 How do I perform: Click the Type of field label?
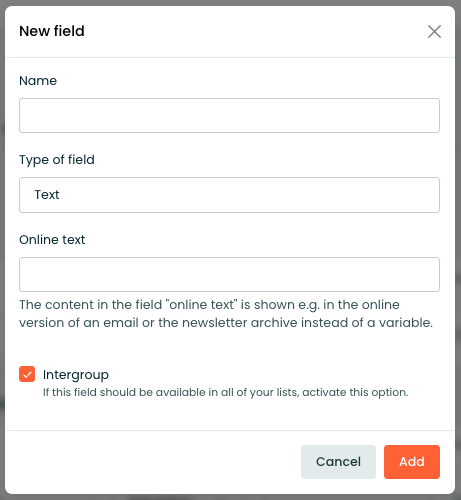pyautogui.click(x=57, y=160)
